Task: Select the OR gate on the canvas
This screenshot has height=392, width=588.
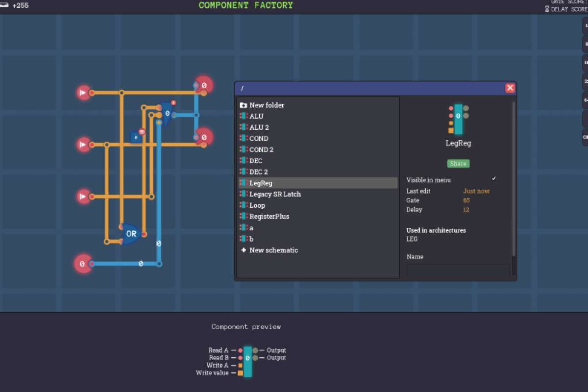Action: pos(130,234)
